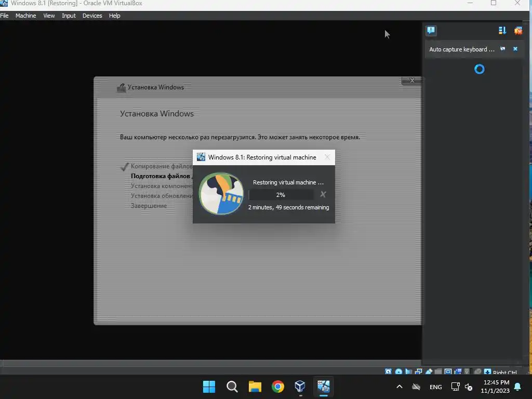Click the 2% restore progress bar
532x399 pixels.
click(x=281, y=195)
